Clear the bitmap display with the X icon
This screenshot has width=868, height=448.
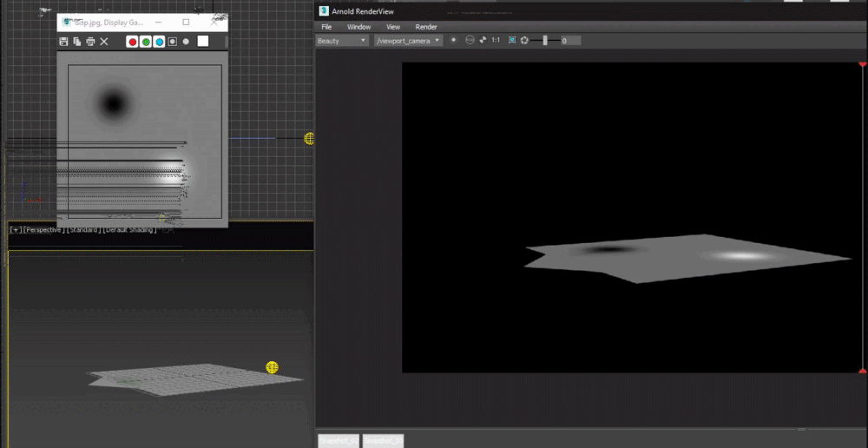[104, 42]
